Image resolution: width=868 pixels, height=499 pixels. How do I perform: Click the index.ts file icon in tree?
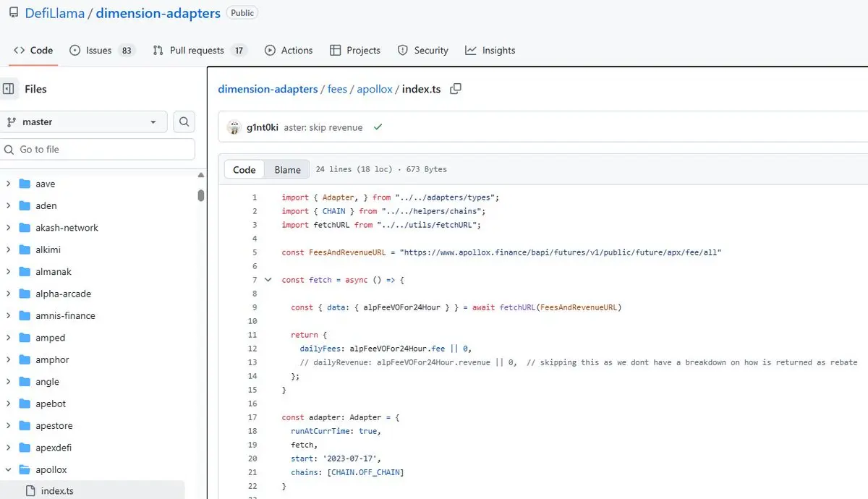(30, 491)
